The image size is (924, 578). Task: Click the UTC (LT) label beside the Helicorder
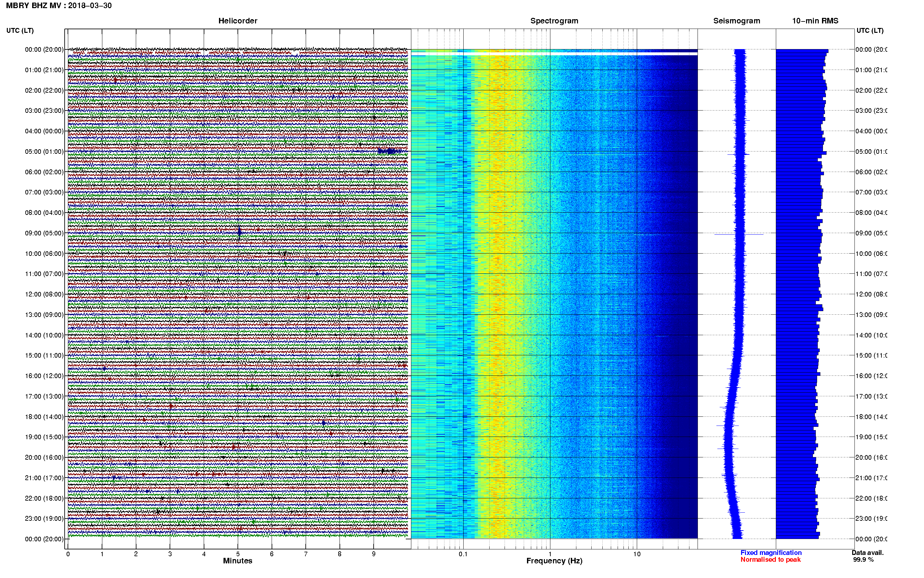(x=20, y=31)
